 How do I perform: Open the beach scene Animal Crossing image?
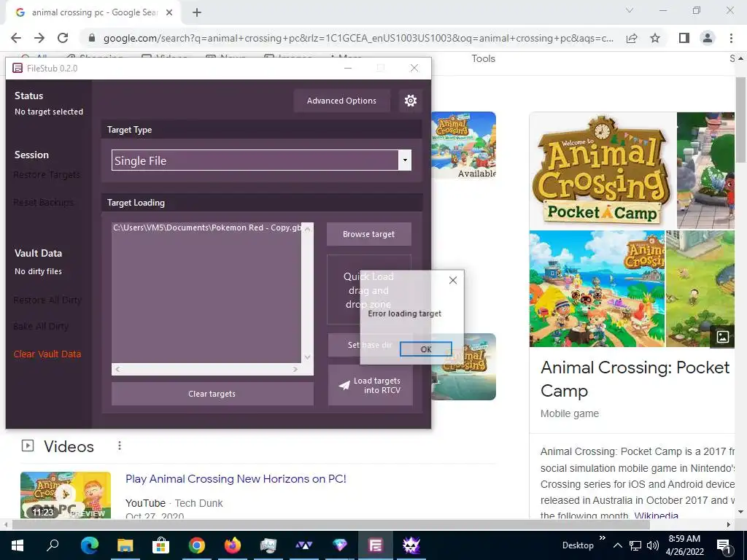pyautogui.click(x=597, y=289)
